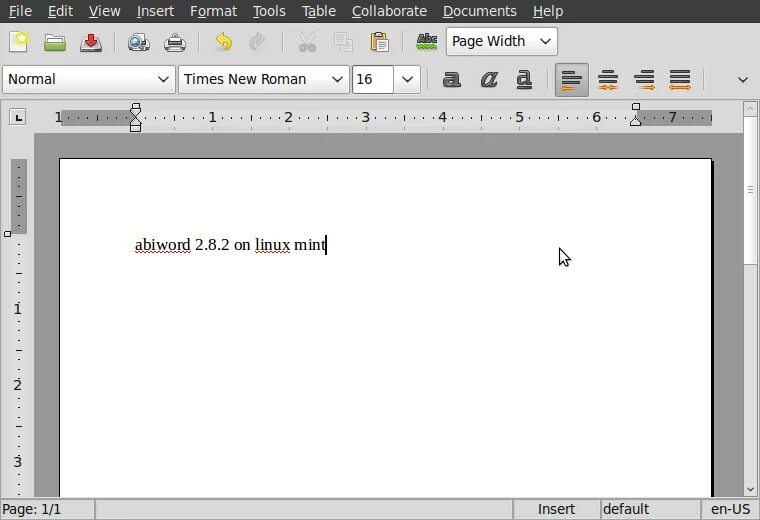This screenshot has height=520, width=760.
Task: Set right paragraph alignment
Action: point(644,80)
